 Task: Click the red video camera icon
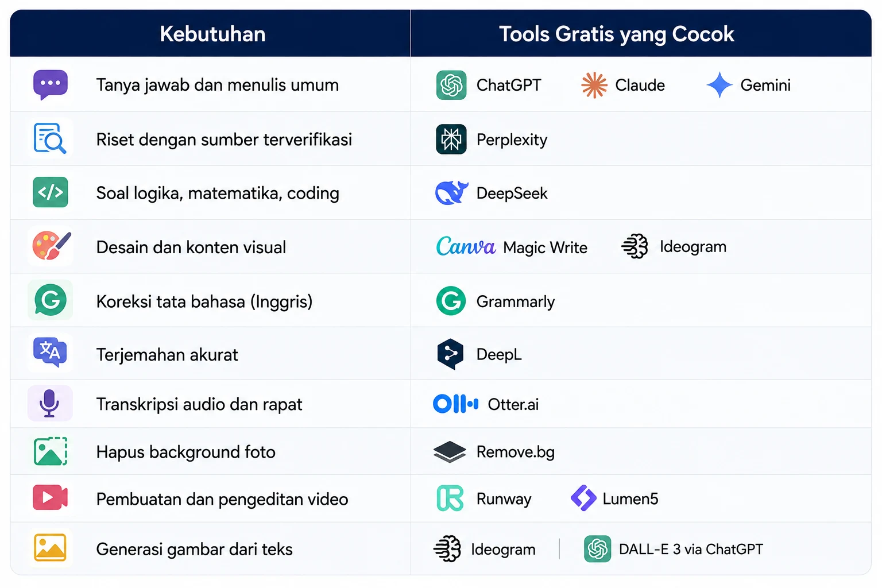(x=51, y=498)
